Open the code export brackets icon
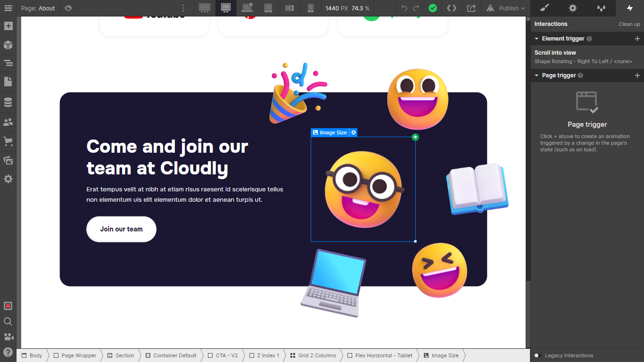 [x=451, y=8]
